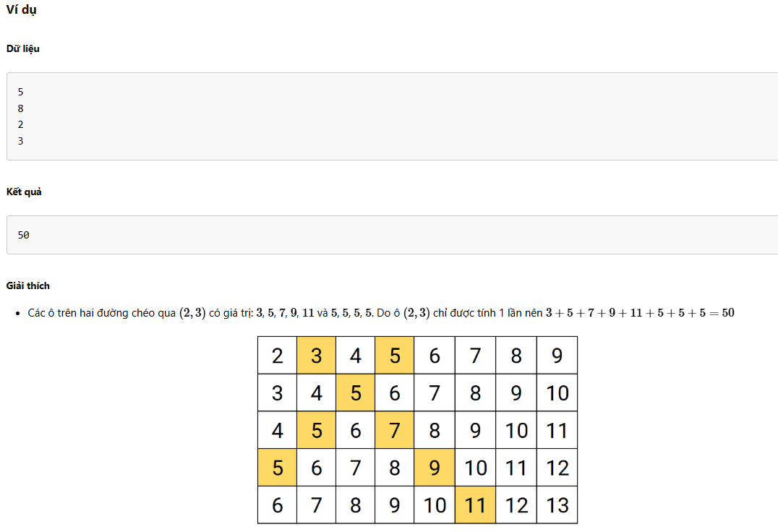
Task: Click the explanation sentence ending in '= 50'
Action: pyautogui.click(x=381, y=313)
